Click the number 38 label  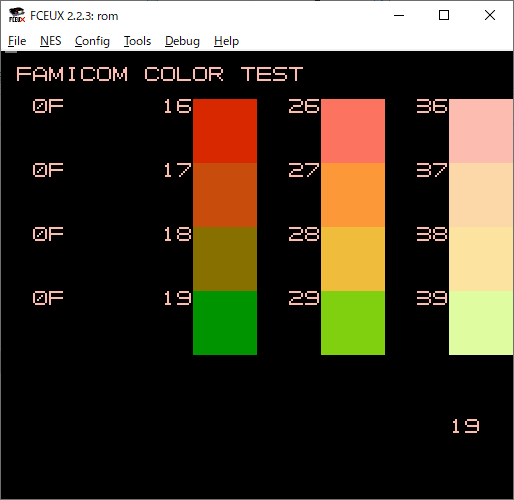click(x=432, y=234)
